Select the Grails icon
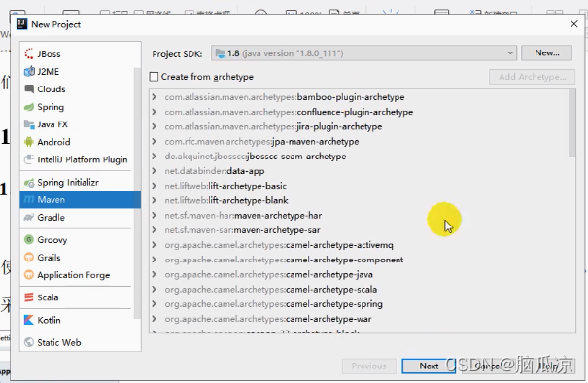The width and height of the screenshot is (588, 383). (29, 258)
